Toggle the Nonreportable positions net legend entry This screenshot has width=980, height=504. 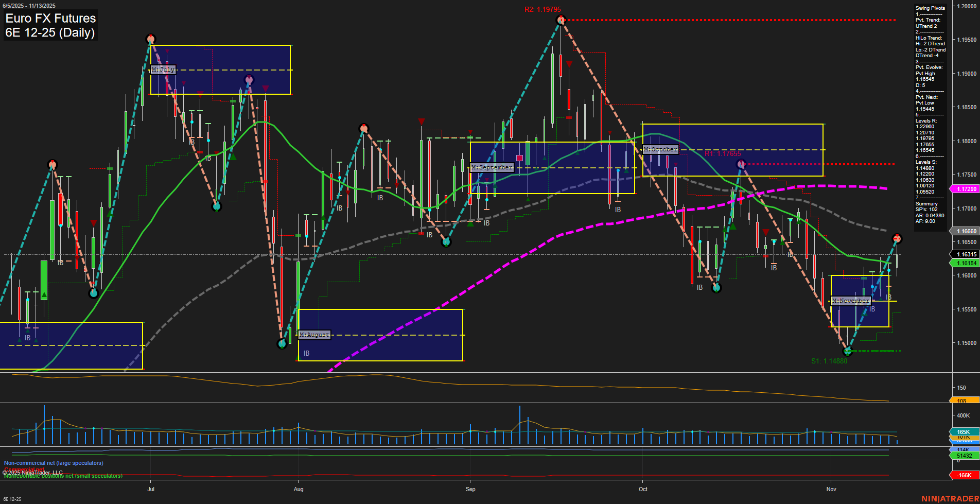point(63,476)
